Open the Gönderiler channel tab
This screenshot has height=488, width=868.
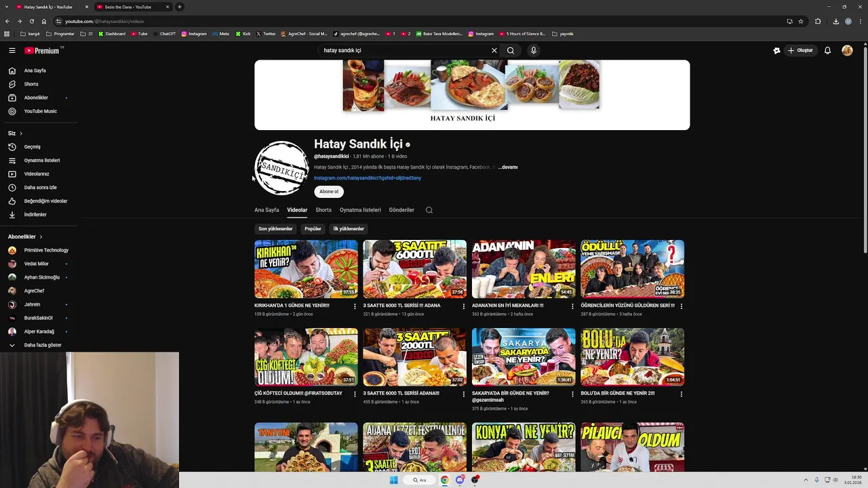[x=401, y=210]
